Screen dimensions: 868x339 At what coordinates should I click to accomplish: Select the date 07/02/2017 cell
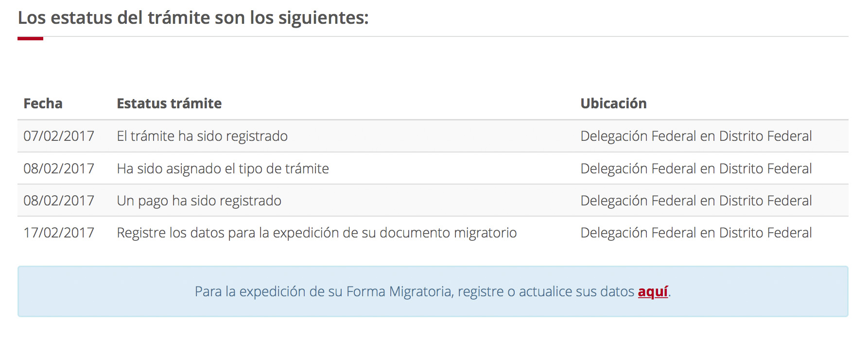click(59, 136)
